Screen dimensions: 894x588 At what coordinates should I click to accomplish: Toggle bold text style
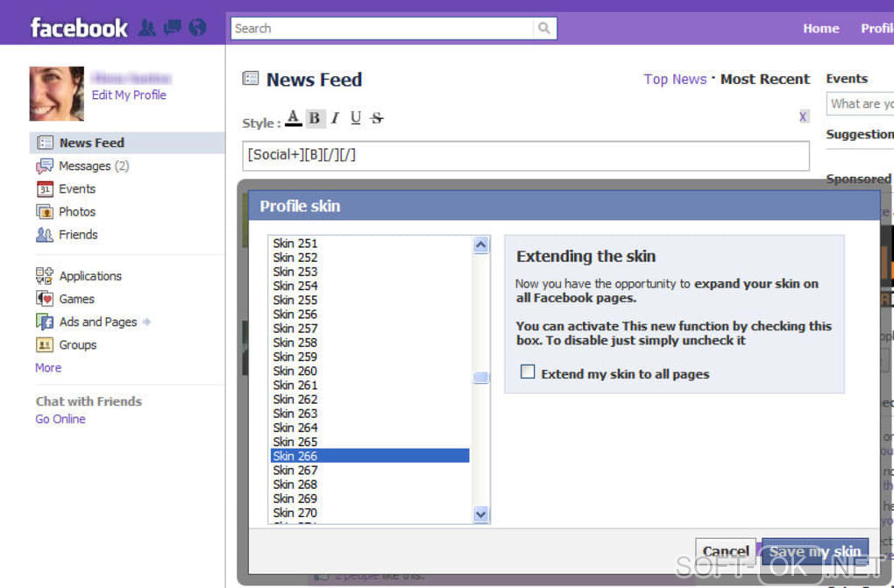click(315, 118)
